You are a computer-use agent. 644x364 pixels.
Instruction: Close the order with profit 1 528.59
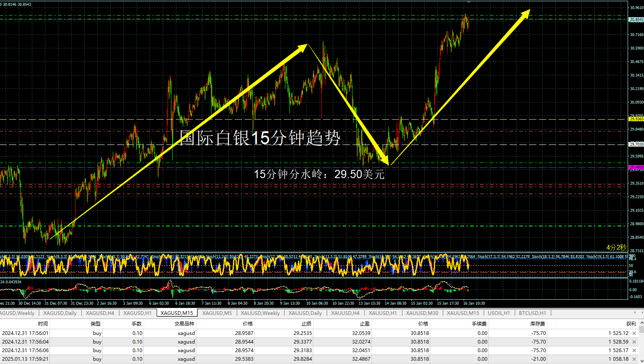tap(634, 342)
